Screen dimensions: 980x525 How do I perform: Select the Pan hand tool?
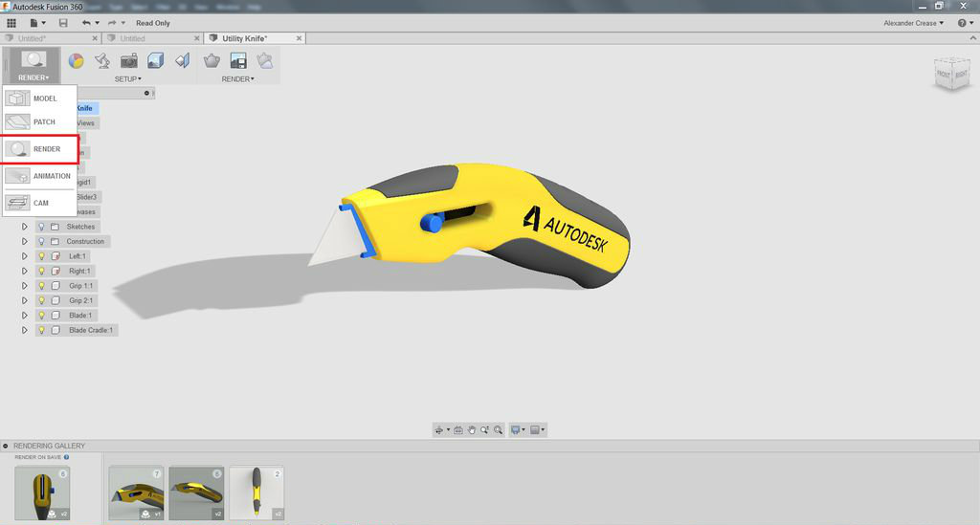tap(471, 430)
